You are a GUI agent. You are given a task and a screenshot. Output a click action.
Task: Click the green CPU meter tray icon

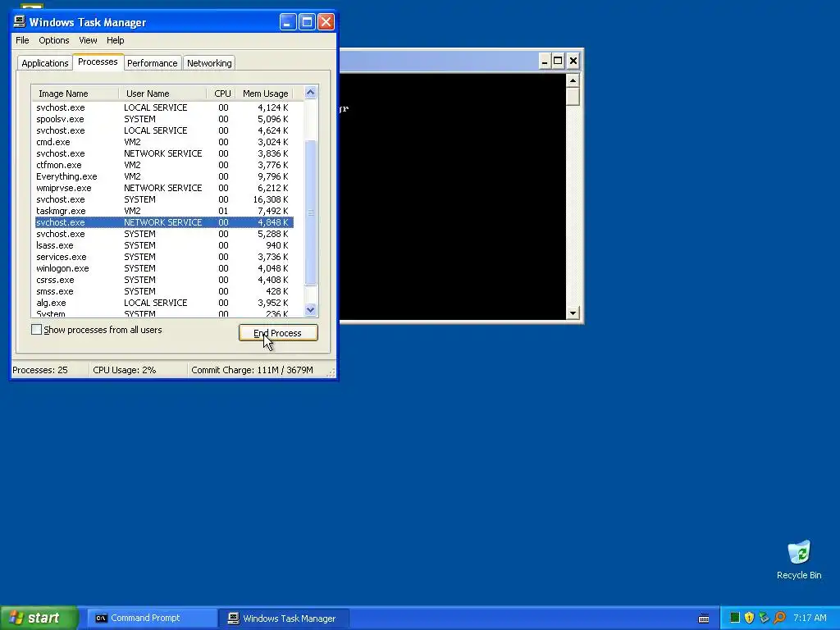tap(735, 618)
